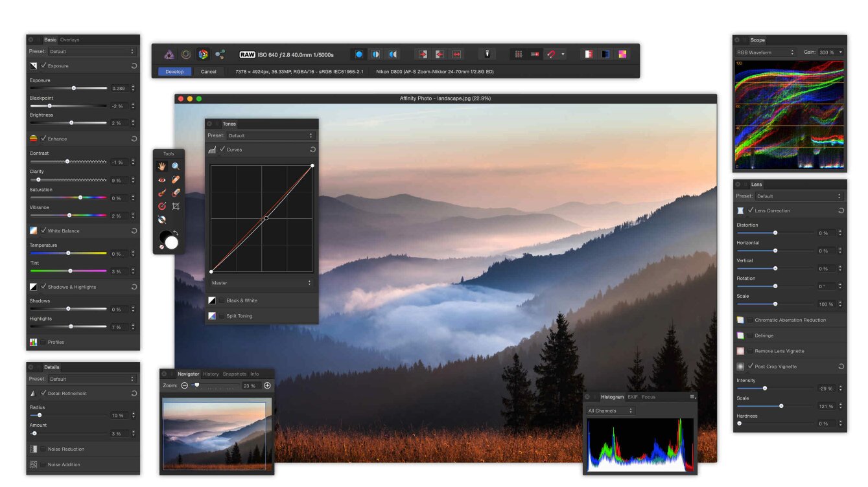The width and height of the screenshot is (868, 487).
Task: Enable the Black & White option in Tones
Action: pyautogui.click(x=220, y=300)
